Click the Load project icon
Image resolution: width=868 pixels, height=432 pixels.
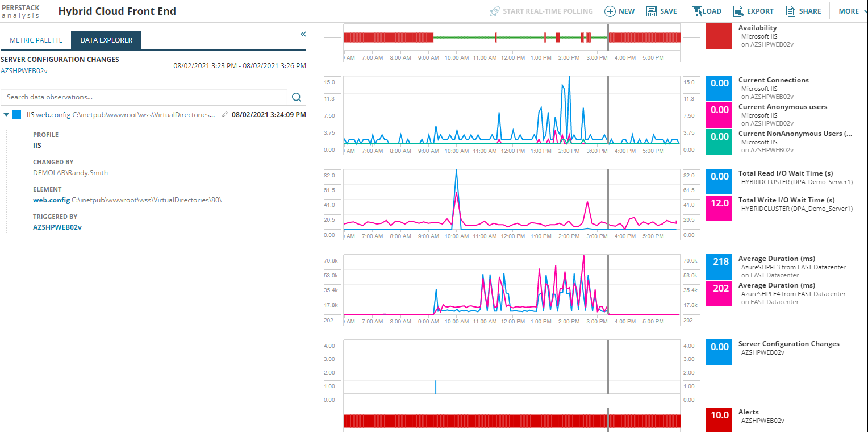pos(697,11)
